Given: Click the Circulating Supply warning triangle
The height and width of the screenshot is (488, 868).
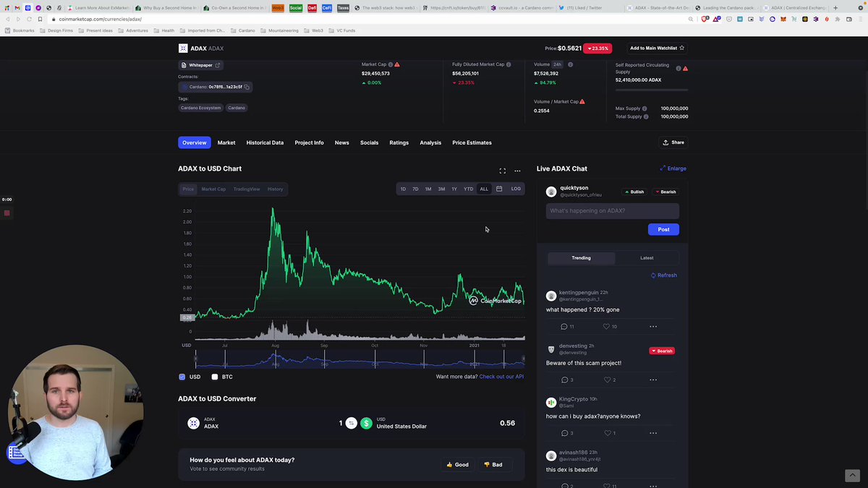Looking at the screenshot, I should 685,68.
